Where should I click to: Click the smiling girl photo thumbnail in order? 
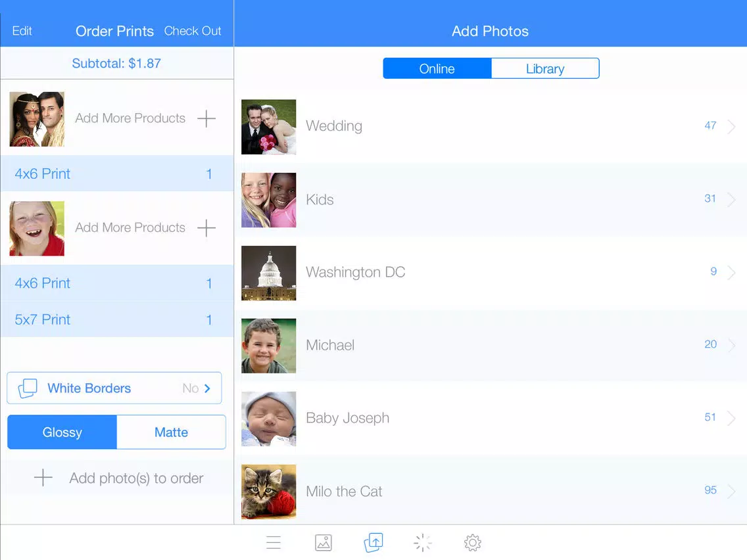tap(37, 229)
